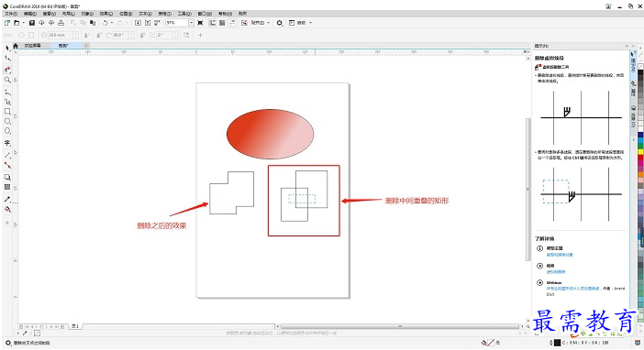Select the Drop Shadow tool
The image size is (644, 350).
(x=7, y=177)
